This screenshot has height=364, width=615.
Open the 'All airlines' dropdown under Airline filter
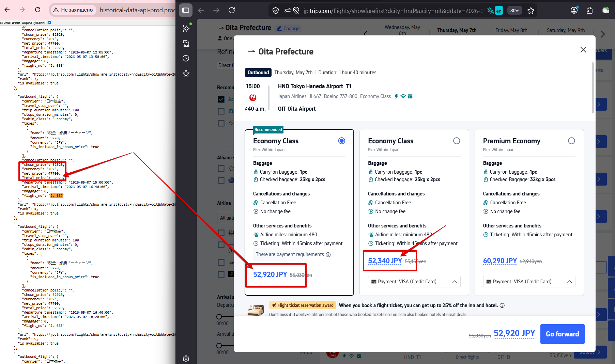point(226,218)
